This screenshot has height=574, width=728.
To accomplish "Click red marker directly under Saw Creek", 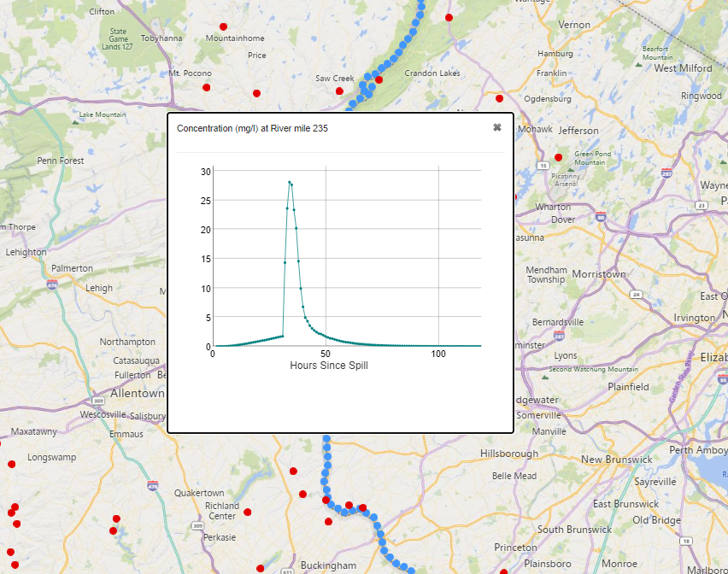I will (x=339, y=91).
